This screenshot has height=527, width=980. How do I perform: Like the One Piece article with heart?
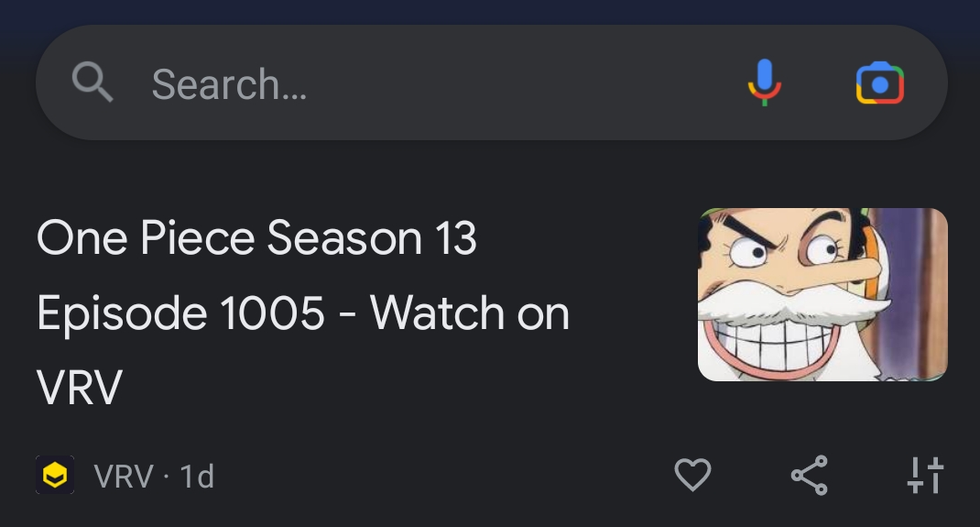pos(692,475)
